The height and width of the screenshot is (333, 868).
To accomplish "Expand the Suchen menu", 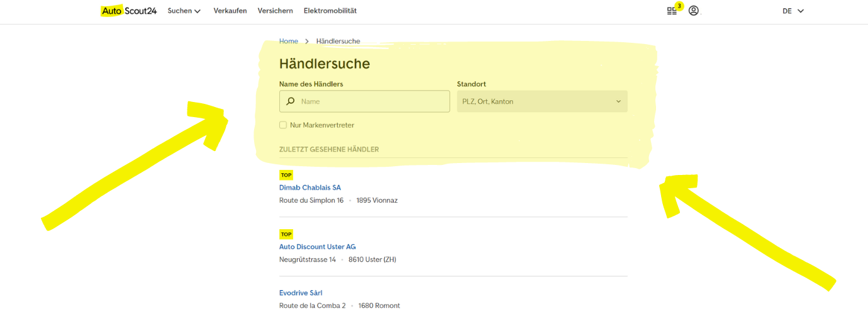I will 184,11.
